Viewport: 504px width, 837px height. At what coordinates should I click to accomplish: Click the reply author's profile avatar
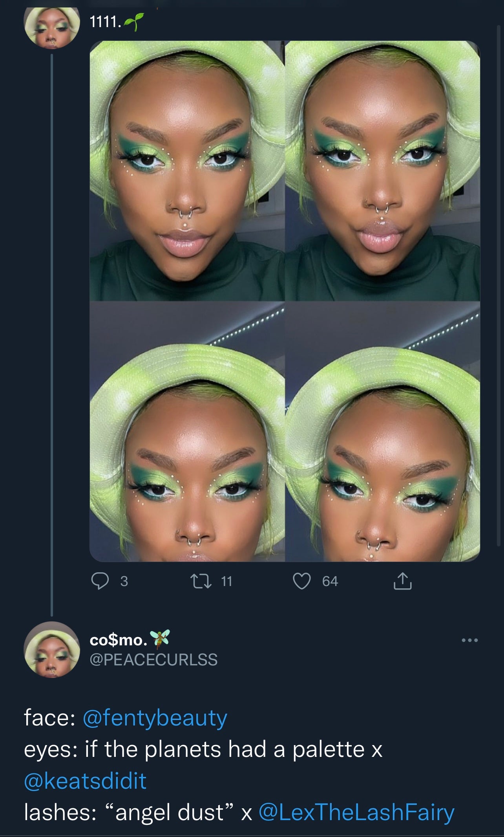[52, 650]
